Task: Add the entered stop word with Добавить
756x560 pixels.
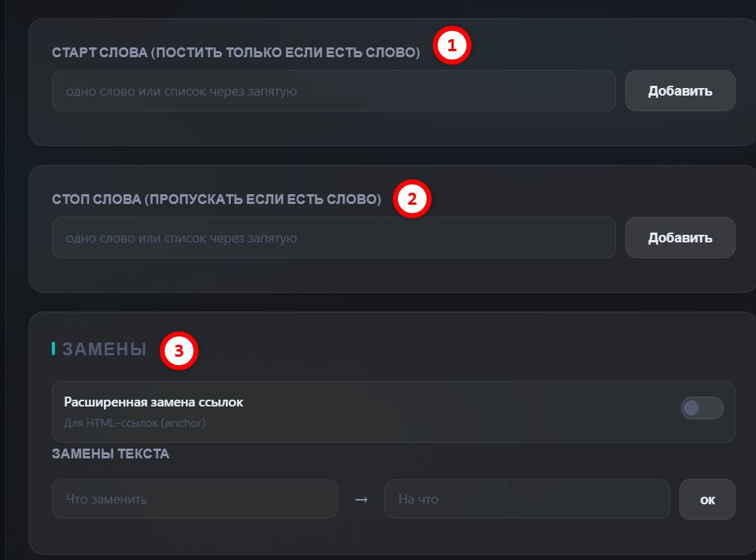Action: click(x=680, y=237)
